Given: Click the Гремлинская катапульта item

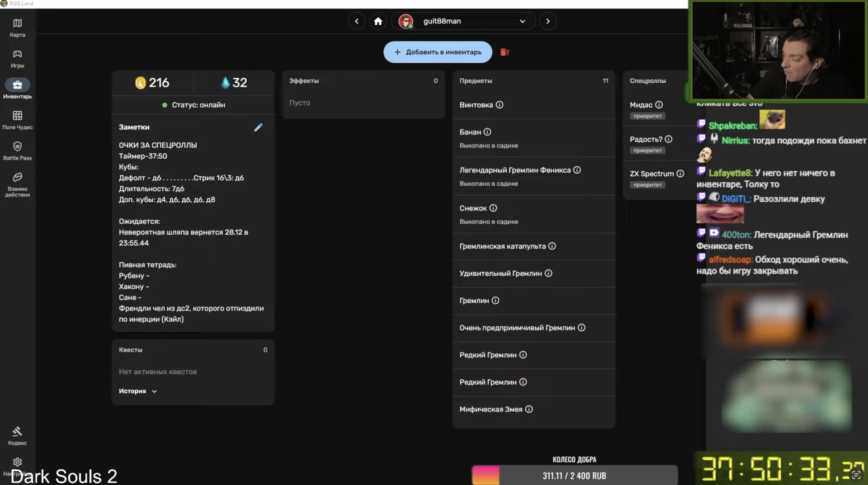Looking at the screenshot, I should coord(502,246).
